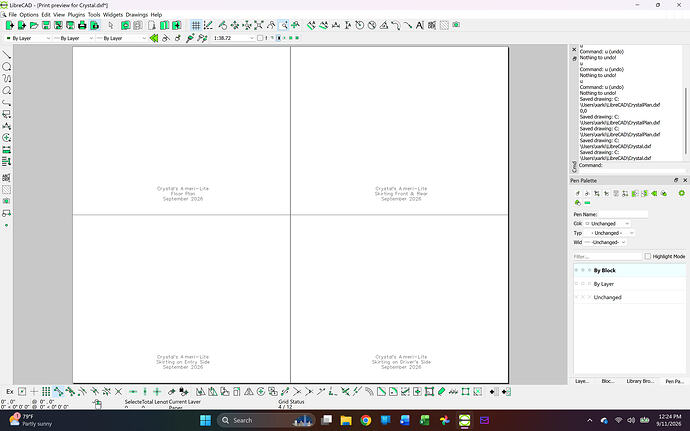The width and height of the screenshot is (690, 431).
Task: Click the green gear Pen Palette settings icon
Action: point(681,193)
